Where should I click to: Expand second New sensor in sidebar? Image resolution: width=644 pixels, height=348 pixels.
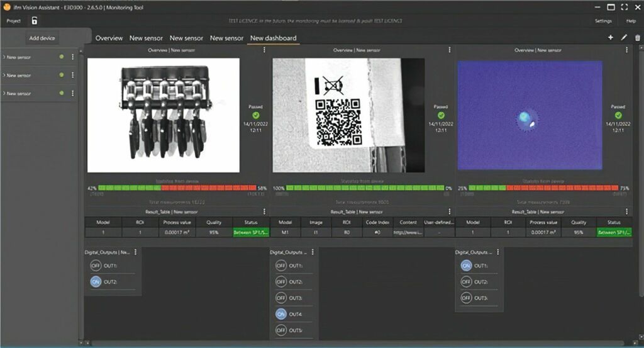click(x=4, y=75)
